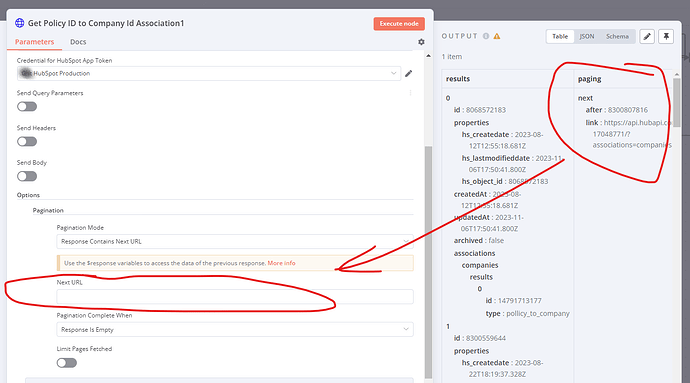
Task: Click the output info circle icon
Action: point(486,36)
